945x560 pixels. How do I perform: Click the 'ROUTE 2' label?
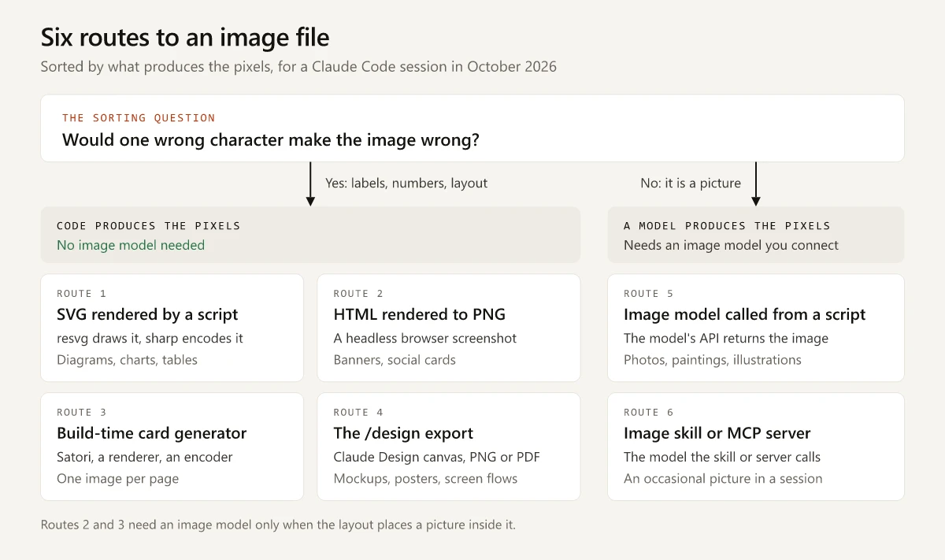(x=358, y=294)
